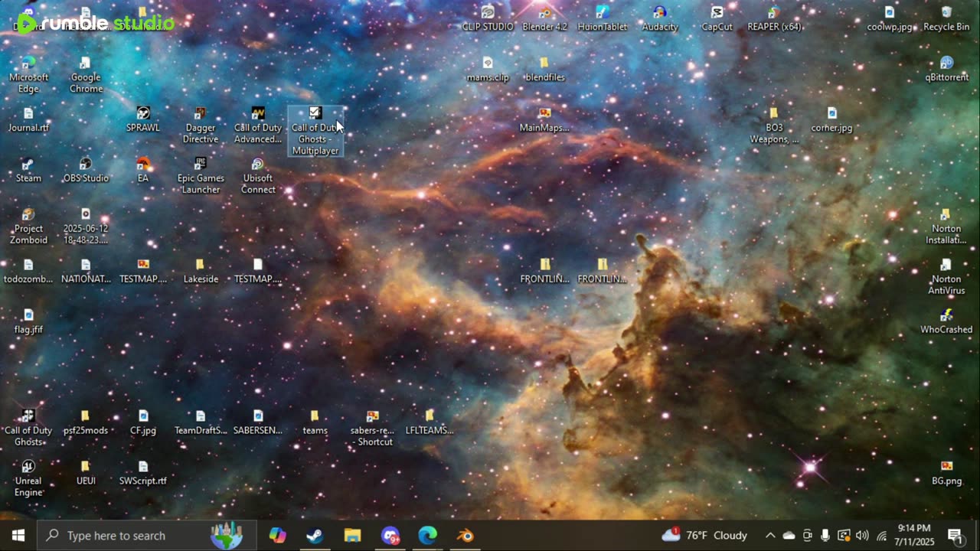Select the Ubisoft Connect shortcut
Image resolution: width=980 pixels, height=551 pixels.
258,176
